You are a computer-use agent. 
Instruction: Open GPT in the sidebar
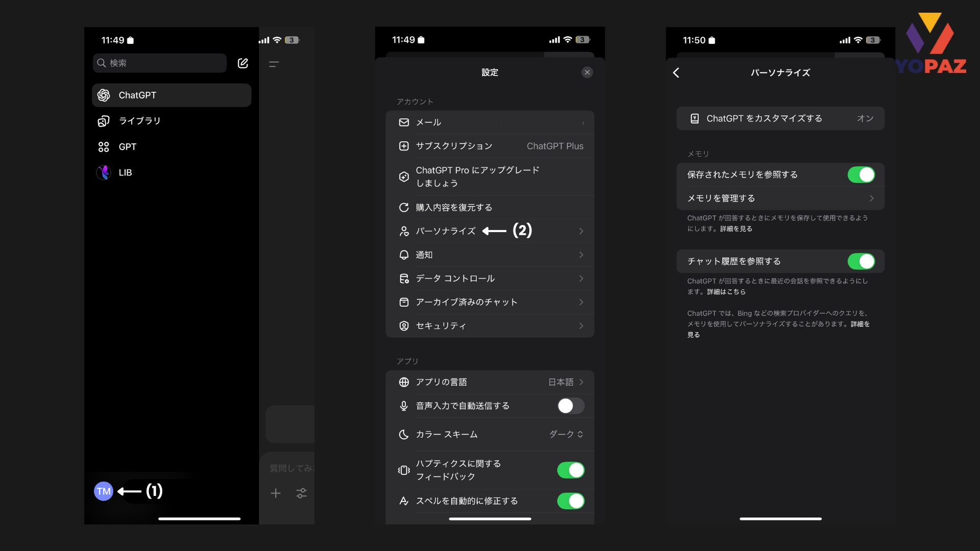[171, 147]
